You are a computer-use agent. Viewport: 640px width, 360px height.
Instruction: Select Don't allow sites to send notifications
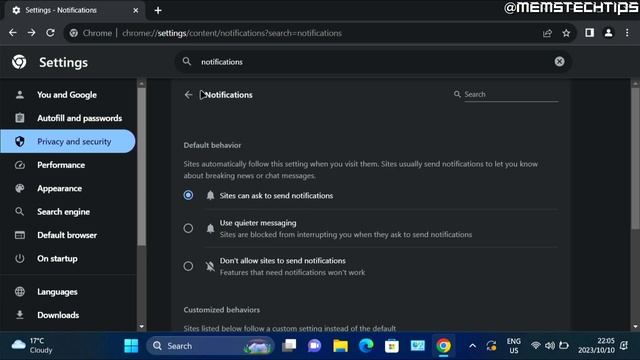(x=188, y=266)
